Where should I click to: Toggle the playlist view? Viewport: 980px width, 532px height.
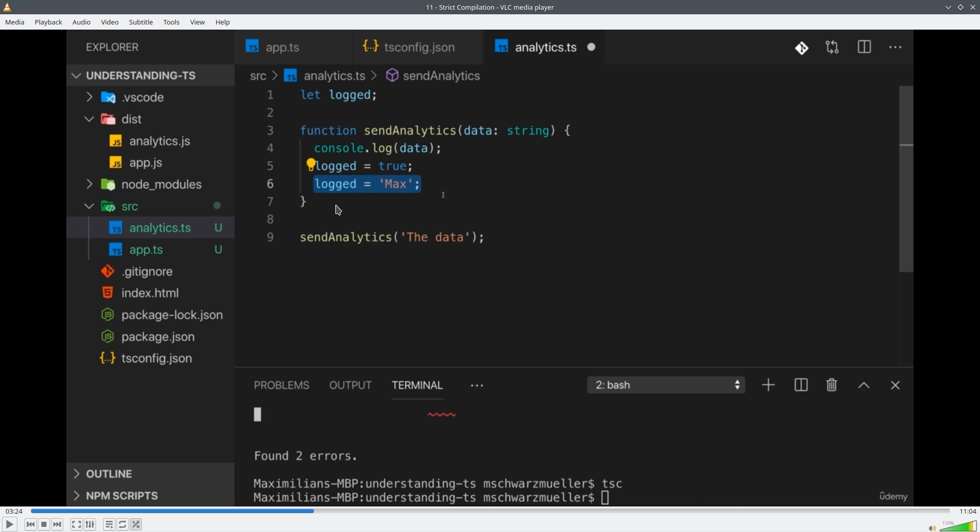[x=109, y=524]
